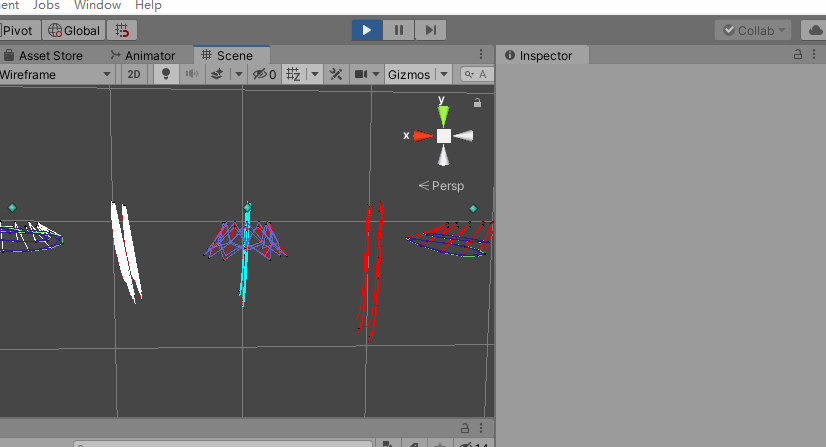Open the Wireframe draw mode dropdown
The image size is (826, 447).
[56, 74]
